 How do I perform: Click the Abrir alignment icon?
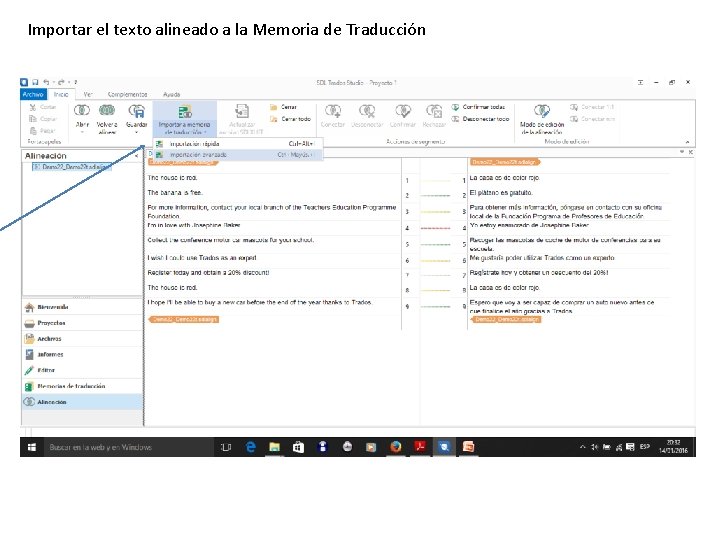tap(82, 111)
